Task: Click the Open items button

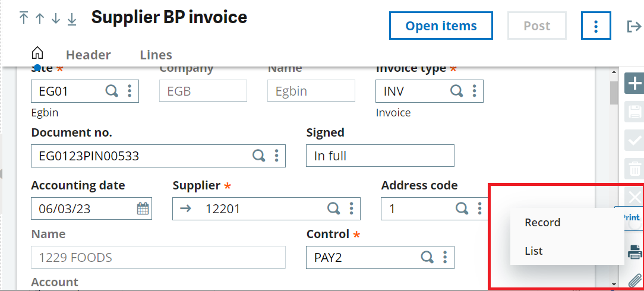Action: pos(441,26)
